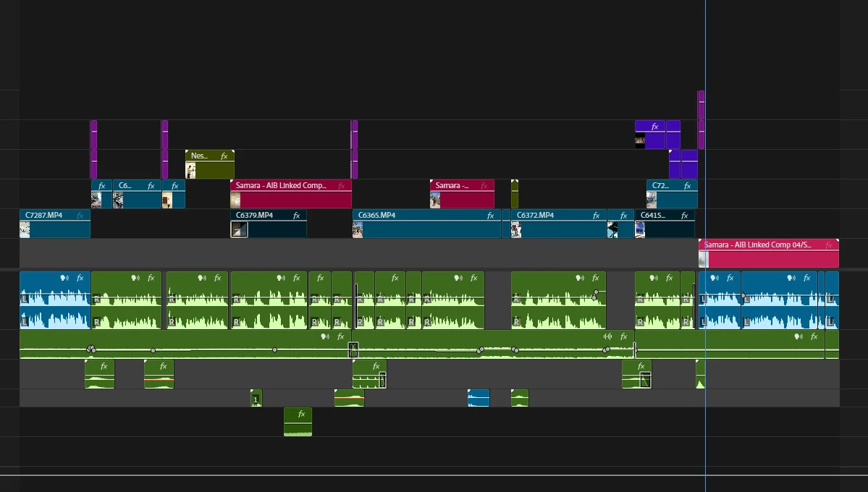Viewport: 868px width, 492px height.
Task: Click the remix waveform icon on the music clip
Action: pyautogui.click(x=608, y=336)
